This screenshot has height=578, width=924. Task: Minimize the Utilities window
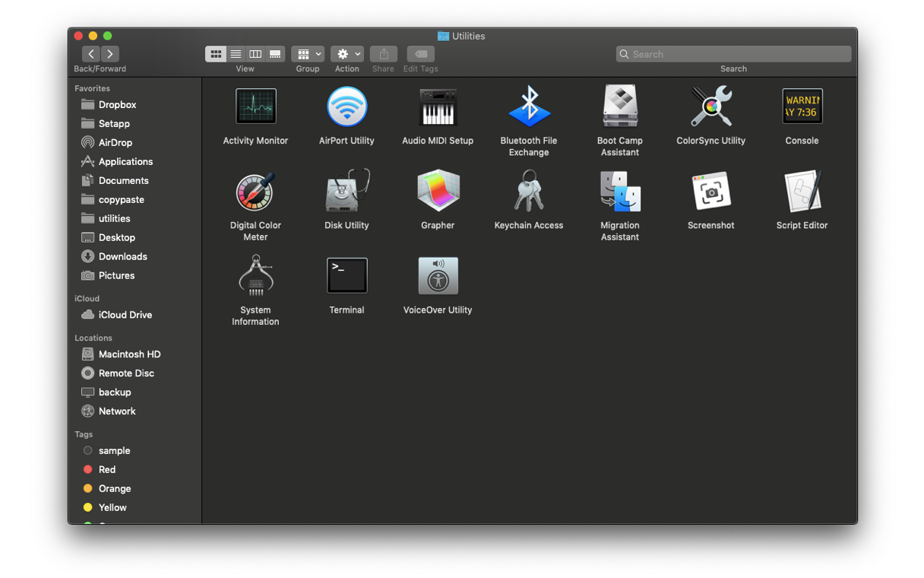click(x=93, y=36)
